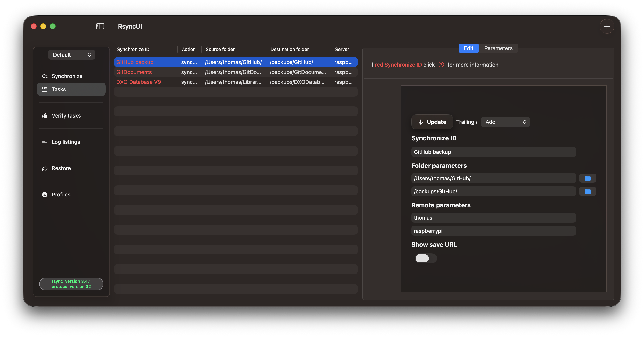Open Verify tasks in the sidebar
Screen dimensions: 644x337
click(66, 116)
